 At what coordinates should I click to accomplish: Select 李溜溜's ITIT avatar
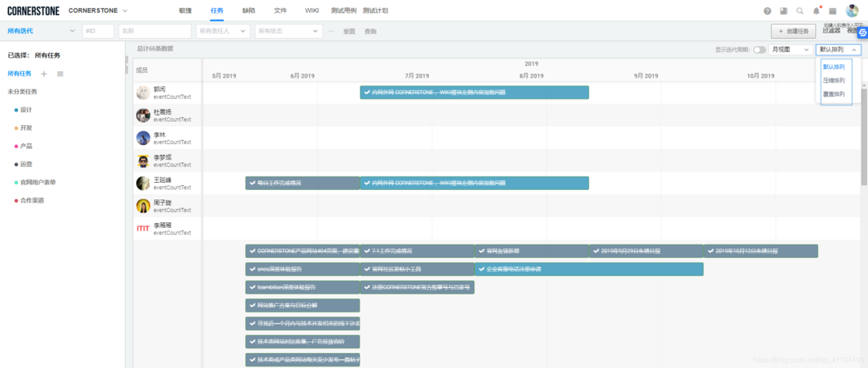[143, 229]
